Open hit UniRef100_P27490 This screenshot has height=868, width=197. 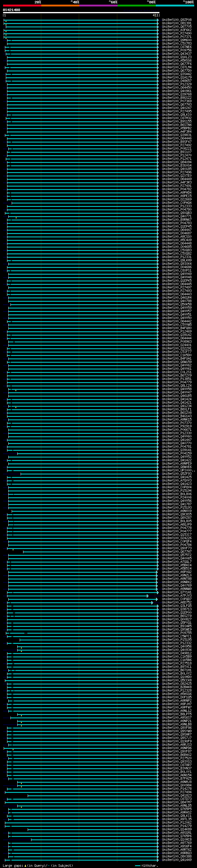click(x=176, y=33)
